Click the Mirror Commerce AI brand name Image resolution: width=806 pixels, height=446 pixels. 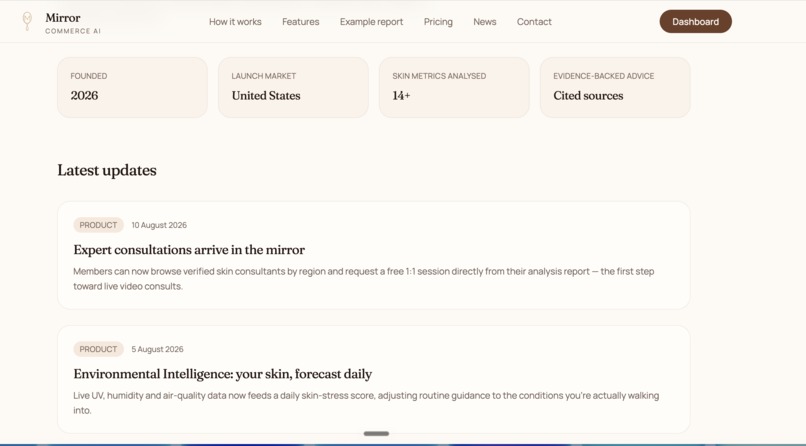tap(72, 23)
